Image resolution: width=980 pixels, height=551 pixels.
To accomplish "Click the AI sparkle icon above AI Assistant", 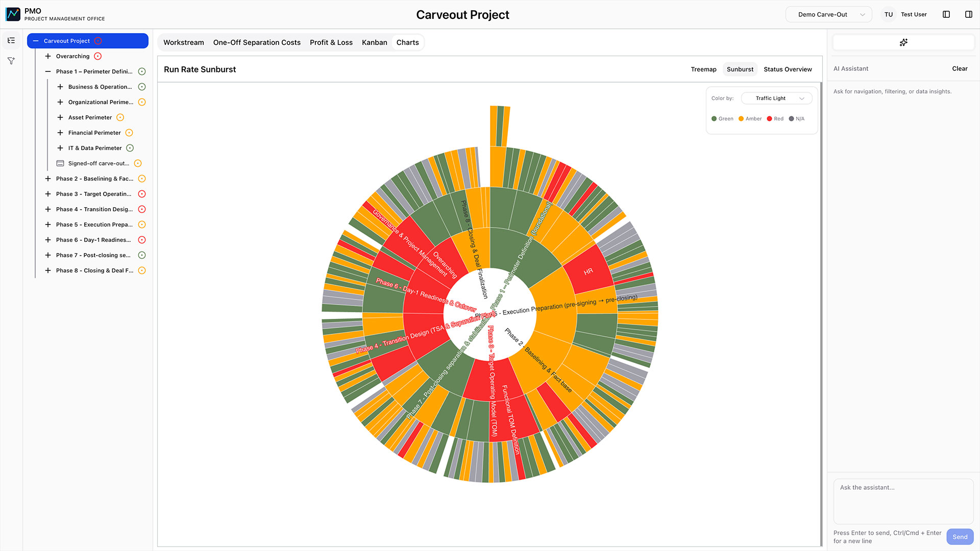I will click(x=903, y=42).
